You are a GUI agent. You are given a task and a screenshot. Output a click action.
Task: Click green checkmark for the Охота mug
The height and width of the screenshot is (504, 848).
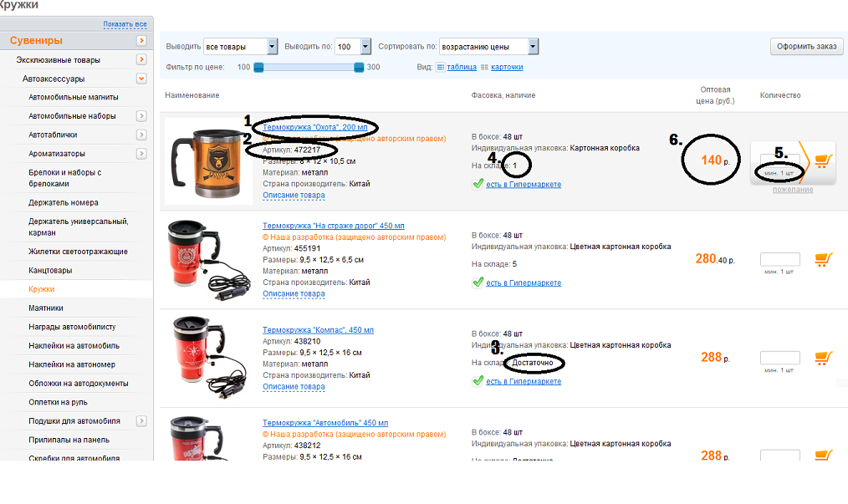[x=478, y=184]
